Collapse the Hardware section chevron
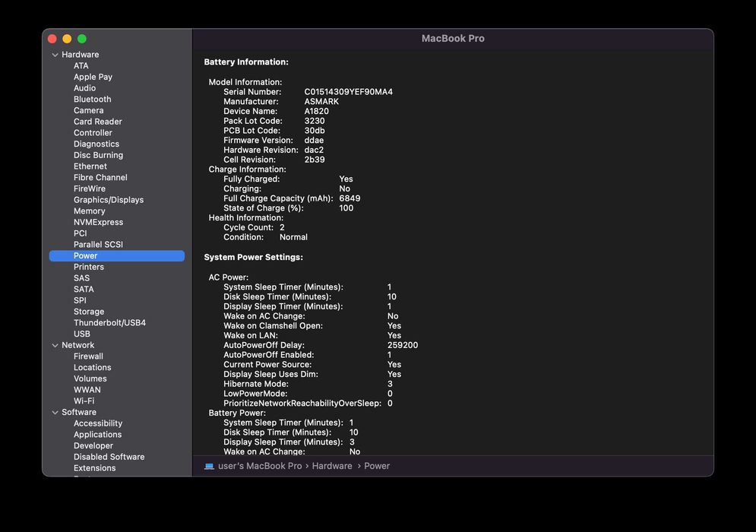The image size is (756, 532). pyautogui.click(x=55, y=55)
